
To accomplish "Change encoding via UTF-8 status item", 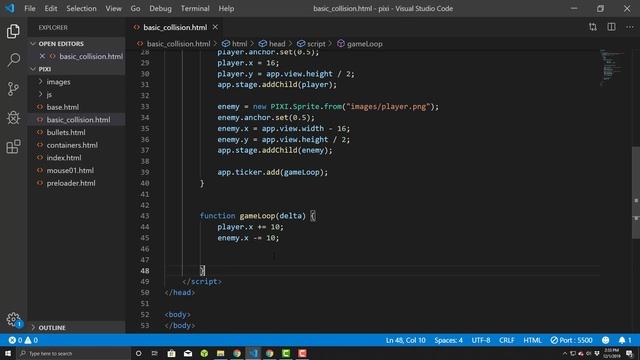I will tap(481, 340).
